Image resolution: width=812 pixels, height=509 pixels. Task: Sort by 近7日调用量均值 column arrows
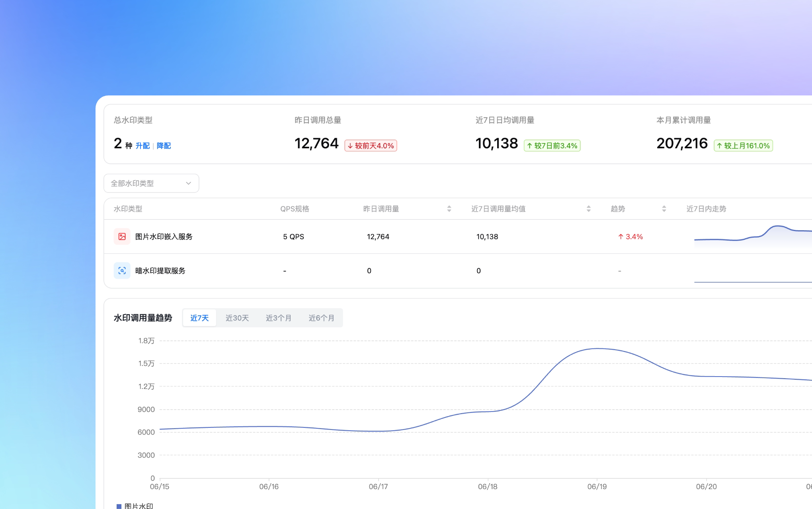point(589,209)
